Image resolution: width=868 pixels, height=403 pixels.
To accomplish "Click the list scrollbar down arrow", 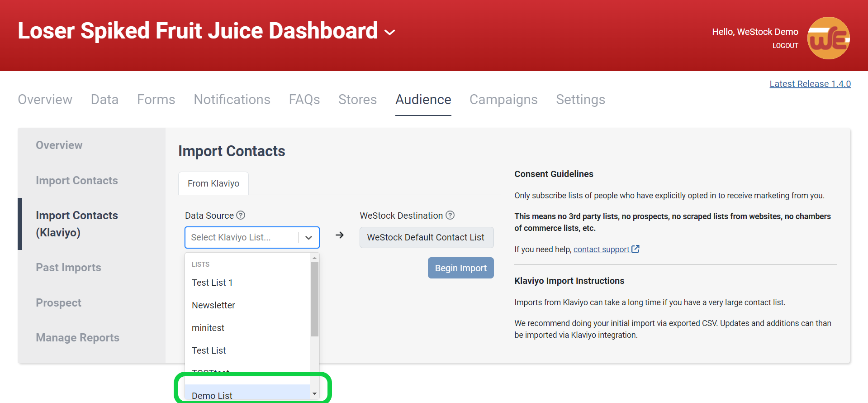I will (x=315, y=394).
